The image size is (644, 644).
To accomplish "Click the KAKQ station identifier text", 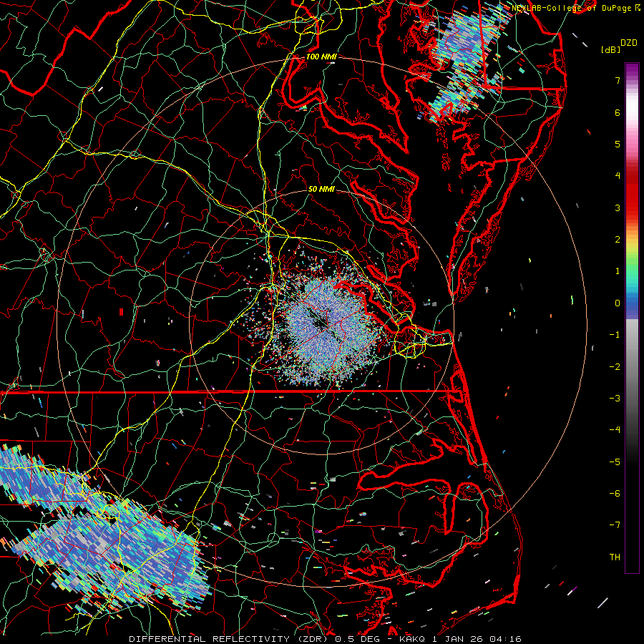I will click(412, 639).
